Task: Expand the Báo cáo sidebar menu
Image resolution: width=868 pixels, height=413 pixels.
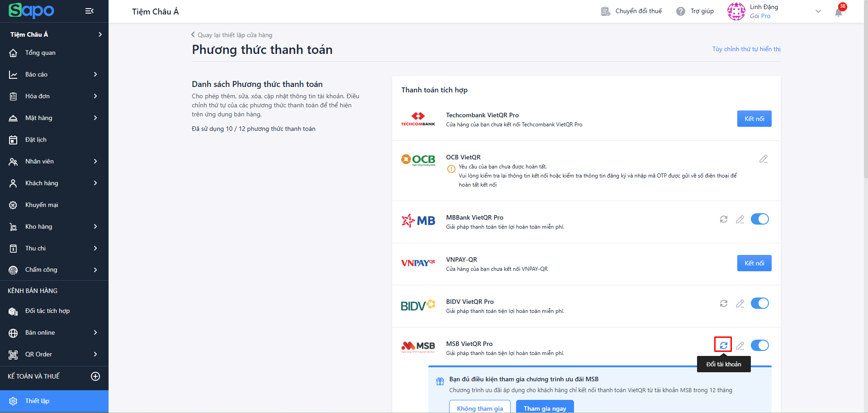Action: (x=54, y=74)
